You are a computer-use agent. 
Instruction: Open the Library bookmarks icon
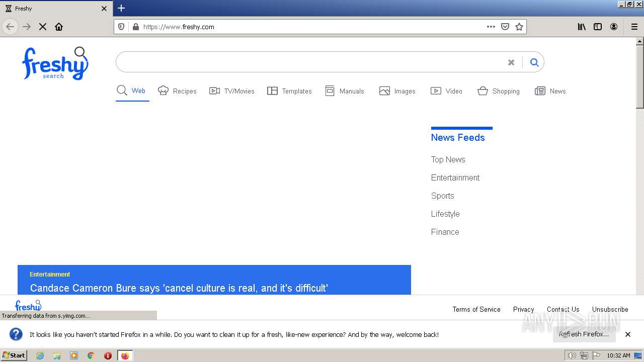click(582, 27)
